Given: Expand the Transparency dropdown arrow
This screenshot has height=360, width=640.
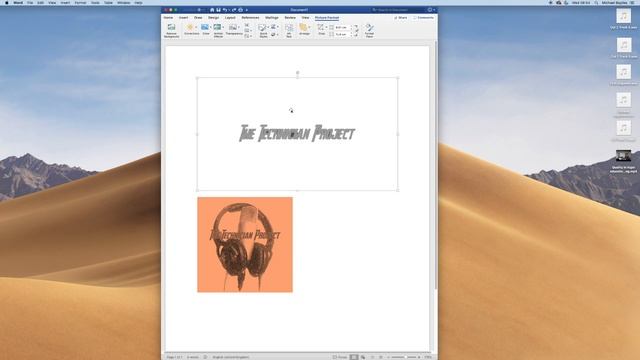Looking at the screenshot, I should click(239, 27).
